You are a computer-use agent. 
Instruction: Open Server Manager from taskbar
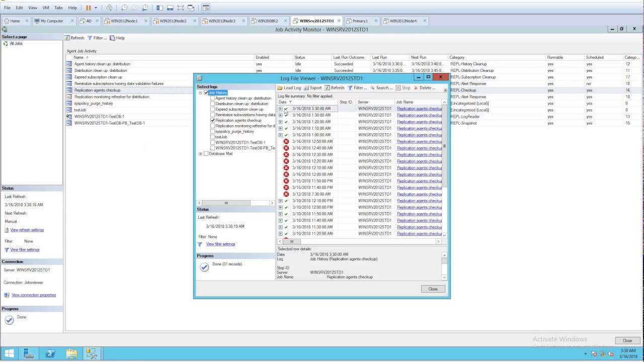pyautogui.click(x=29, y=354)
